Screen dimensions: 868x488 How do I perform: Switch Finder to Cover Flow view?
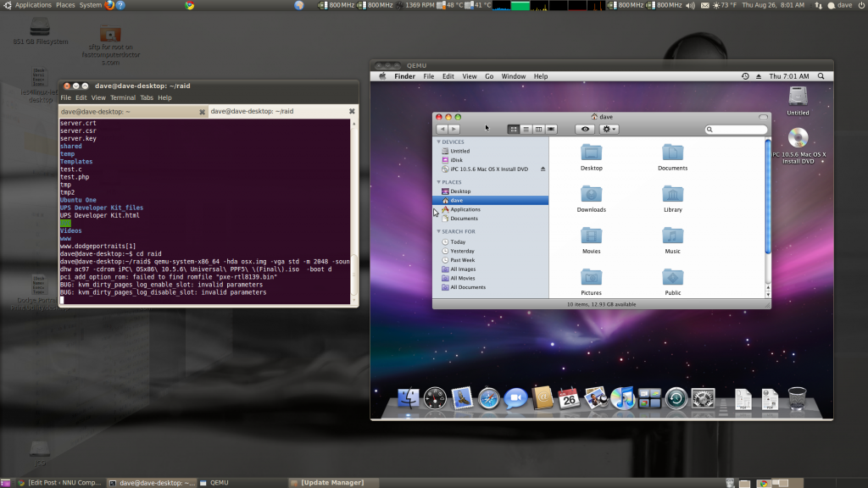pyautogui.click(x=551, y=129)
